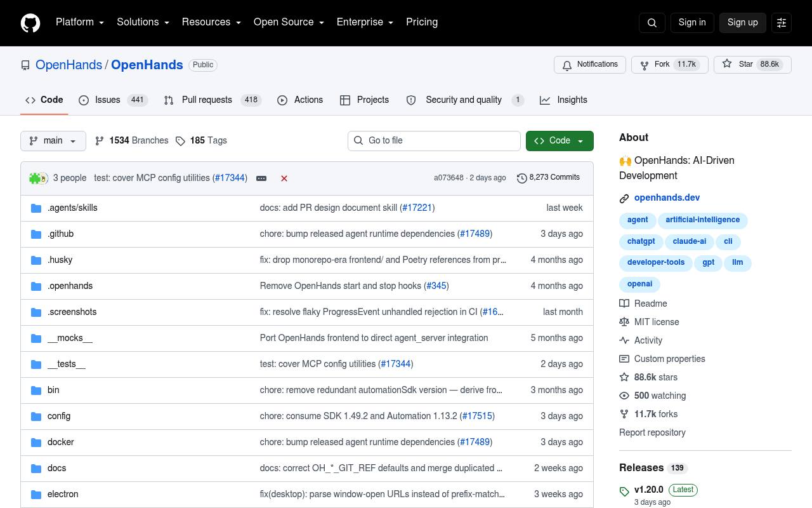Open the Security and quality tab
The width and height of the screenshot is (812, 508).
465,100
